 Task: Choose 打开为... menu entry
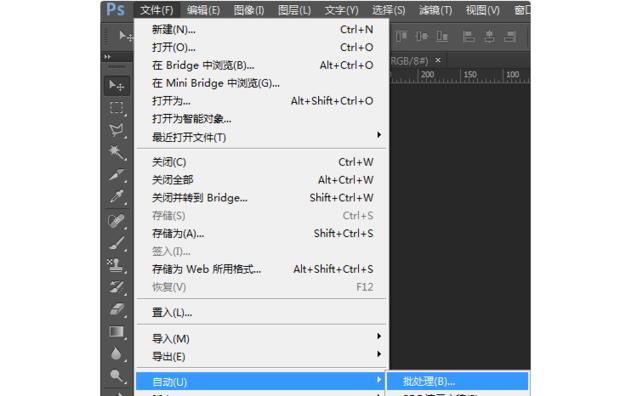(x=261, y=101)
